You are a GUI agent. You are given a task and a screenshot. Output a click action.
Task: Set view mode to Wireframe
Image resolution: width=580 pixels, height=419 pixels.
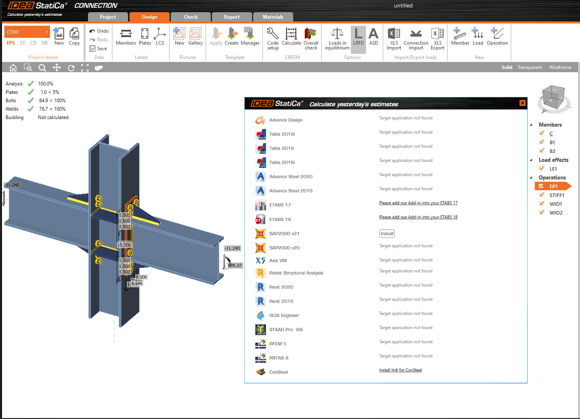click(560, 67)
